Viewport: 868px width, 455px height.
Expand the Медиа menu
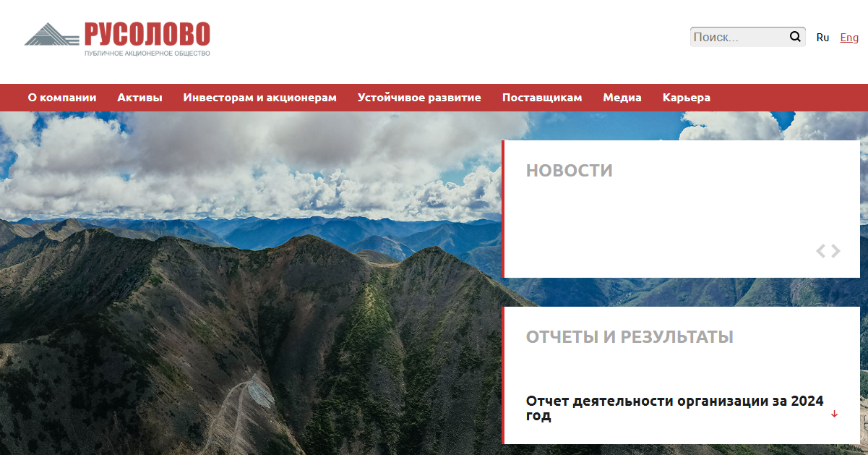(x=622, y=98)
